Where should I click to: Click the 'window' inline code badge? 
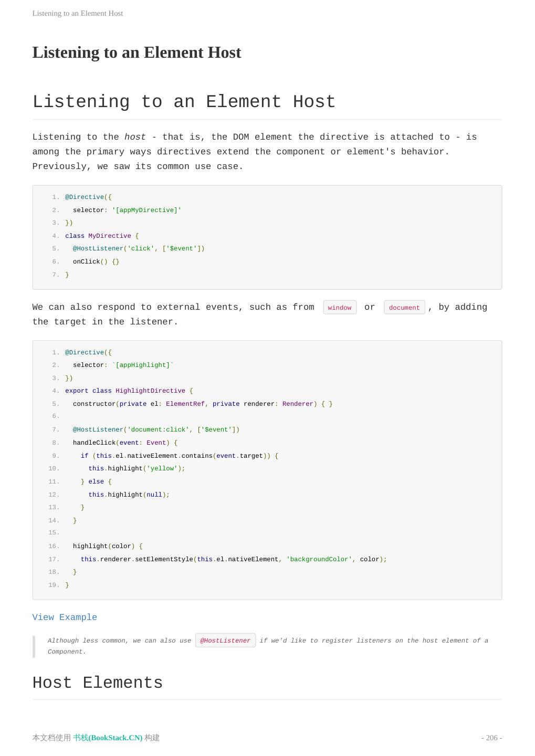click(x=340, y=308)
